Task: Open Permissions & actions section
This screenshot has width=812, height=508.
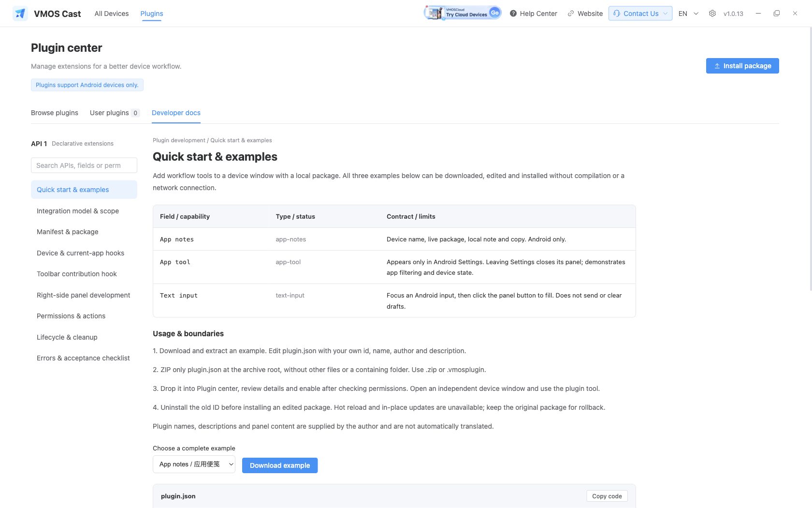Action: (84, 316)
